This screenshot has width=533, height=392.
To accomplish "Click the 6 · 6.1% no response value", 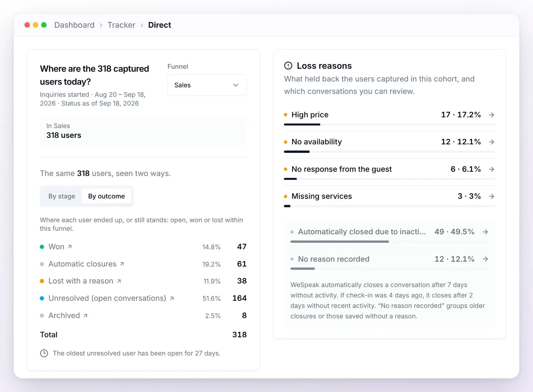I will coord(466,169).
